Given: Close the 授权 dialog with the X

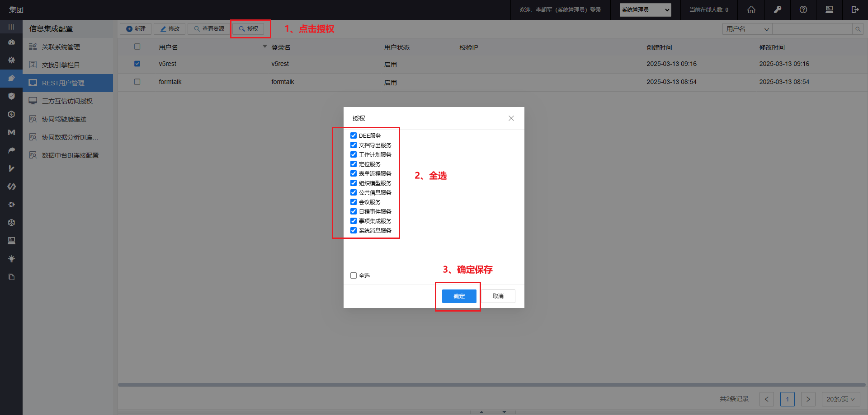Looking at the screenshot, I should tap(511, 118).
